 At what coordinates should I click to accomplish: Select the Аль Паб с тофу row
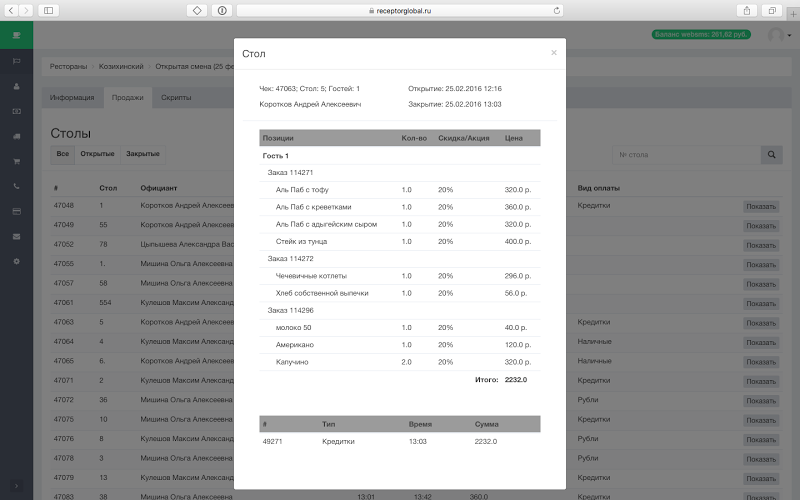399,190
